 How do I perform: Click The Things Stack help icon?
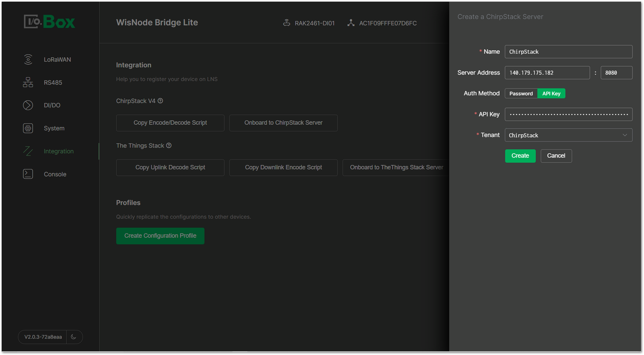169,145
